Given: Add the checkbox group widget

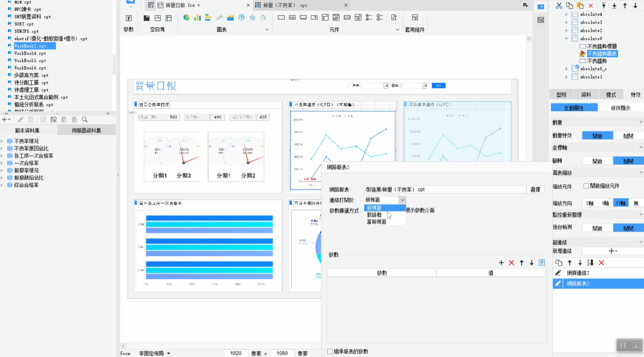Looking at the screenshot, I should click(380, 18).
